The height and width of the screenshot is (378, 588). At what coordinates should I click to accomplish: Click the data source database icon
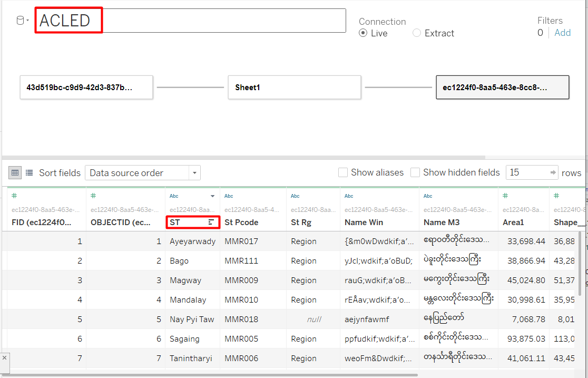[x=21, y=21]
